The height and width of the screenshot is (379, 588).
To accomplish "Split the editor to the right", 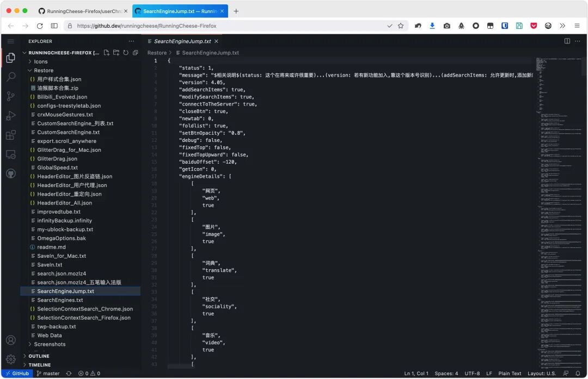I will tap(567, 41).
